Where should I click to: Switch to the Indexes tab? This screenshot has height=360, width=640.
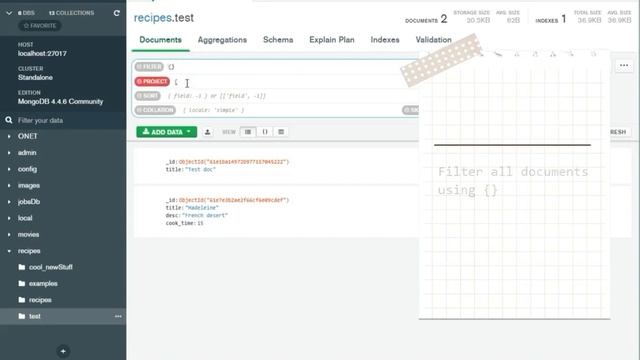point(385,40)
